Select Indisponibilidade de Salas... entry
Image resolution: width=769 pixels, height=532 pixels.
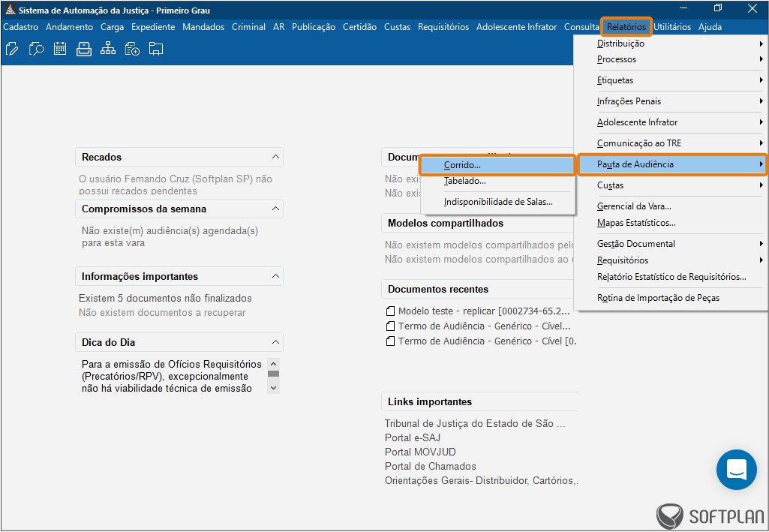click(497, 202)
